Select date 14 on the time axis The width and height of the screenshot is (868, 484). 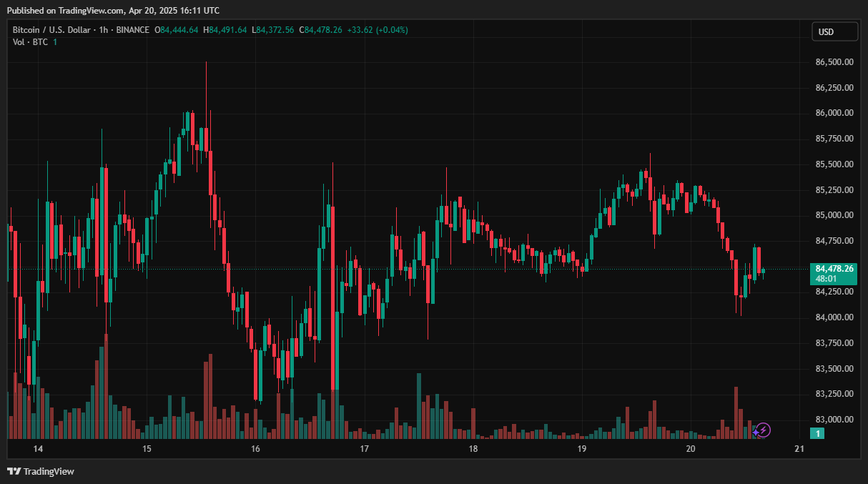pos(38,449)
